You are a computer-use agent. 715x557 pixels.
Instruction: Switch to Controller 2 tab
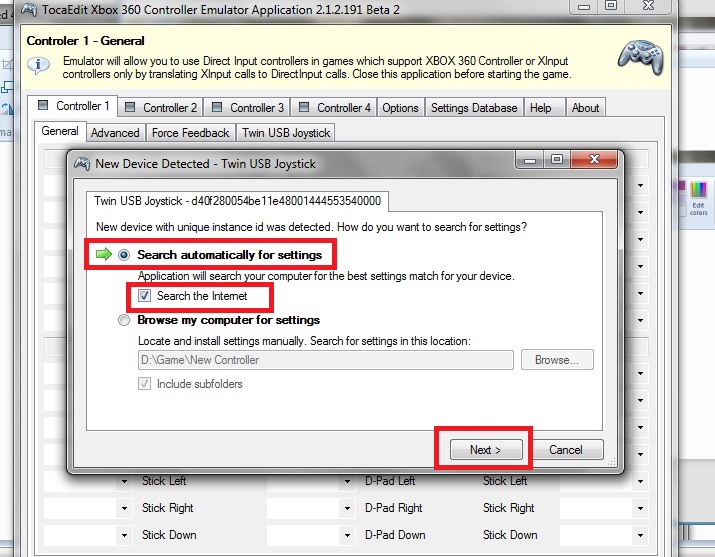(x=161, y=108)
